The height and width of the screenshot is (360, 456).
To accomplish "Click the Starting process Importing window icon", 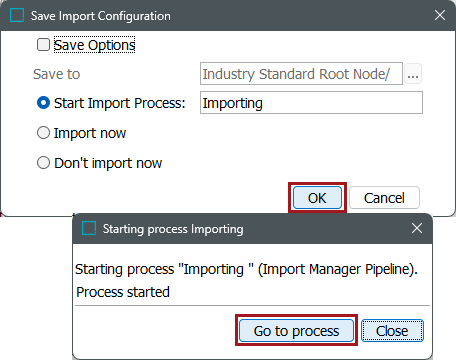I will coord(89,228).
